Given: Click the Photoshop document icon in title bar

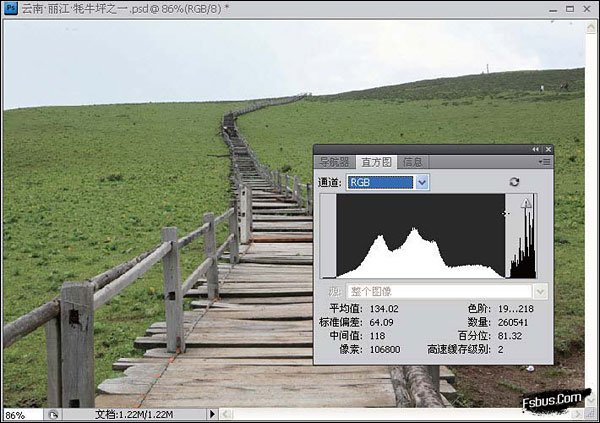Looking at the screenshot, I should click(x=10, y=8).
